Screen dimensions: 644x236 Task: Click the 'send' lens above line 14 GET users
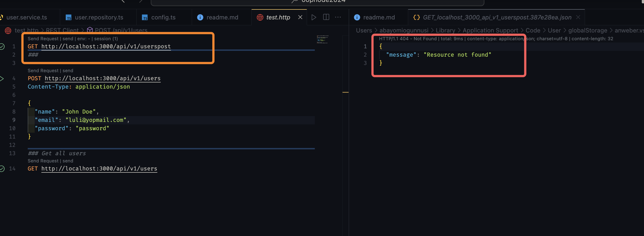68,161
